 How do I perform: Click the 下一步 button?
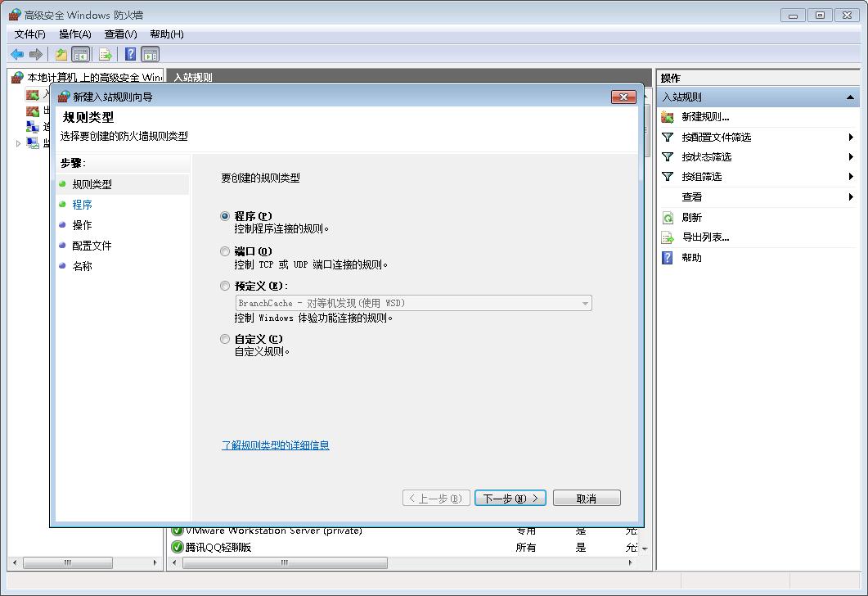tap(510, 497)
